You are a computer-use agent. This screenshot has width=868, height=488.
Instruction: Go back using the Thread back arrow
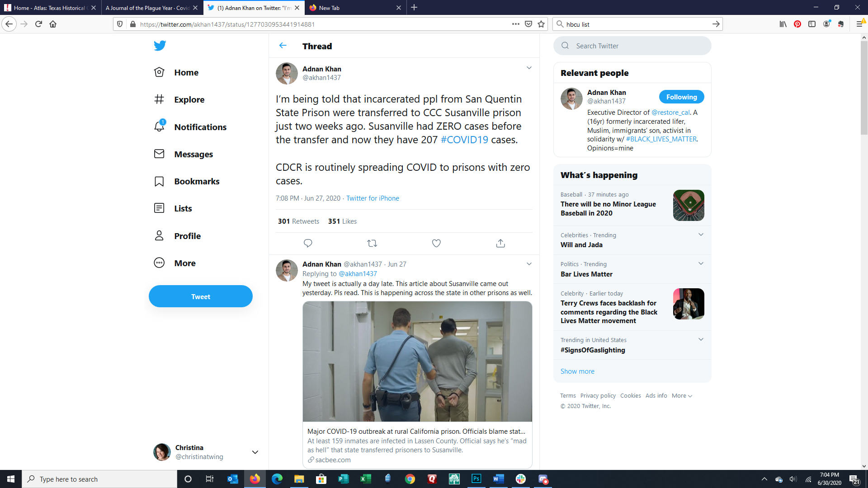pyautogui.click(x=283, y=46)
